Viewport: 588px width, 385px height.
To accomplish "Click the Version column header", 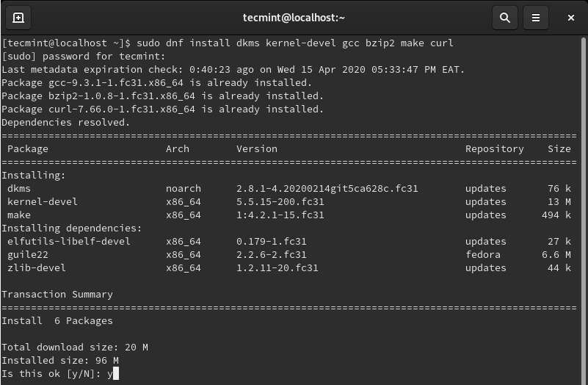I will click(x=257, y=149).
